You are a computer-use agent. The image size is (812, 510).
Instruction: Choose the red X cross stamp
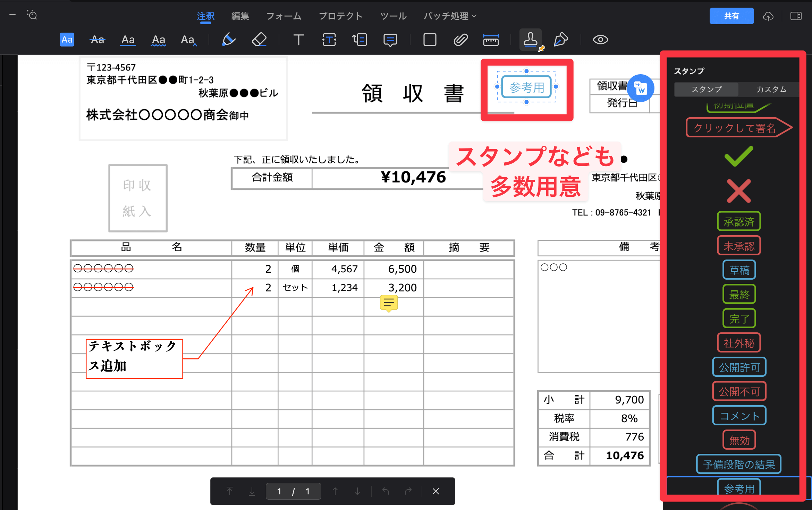click(739, 191)
